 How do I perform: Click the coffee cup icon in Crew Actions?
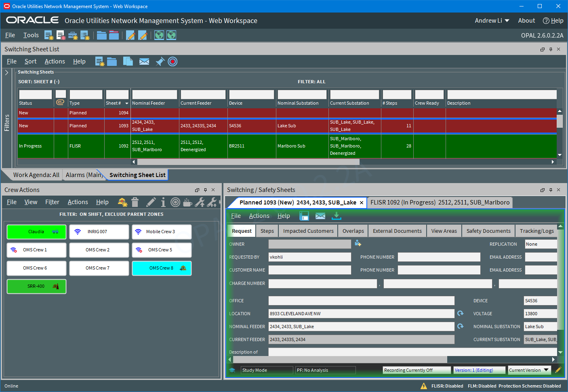click(187, 202)
